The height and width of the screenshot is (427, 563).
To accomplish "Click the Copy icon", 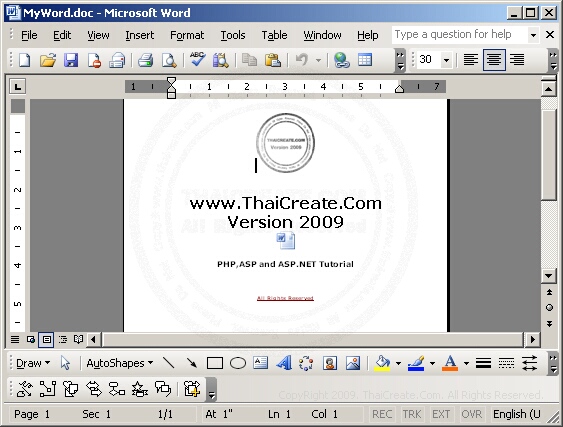I will coord(249,60).
